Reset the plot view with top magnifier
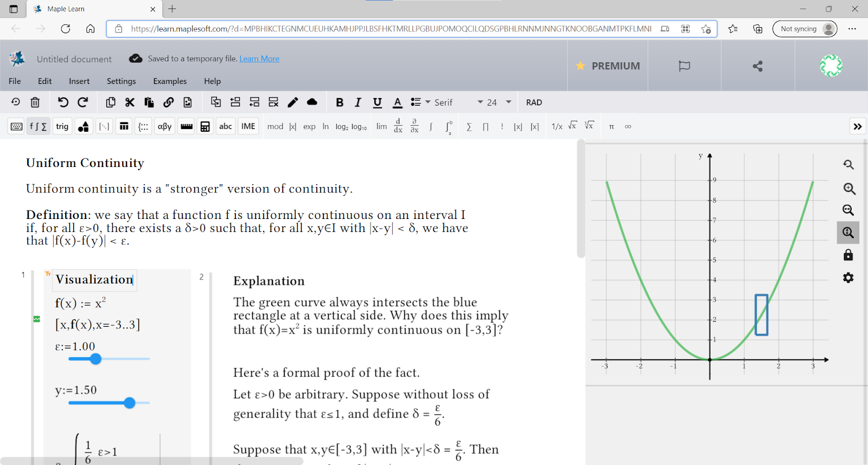868x465 pixels. coord(848,164)
